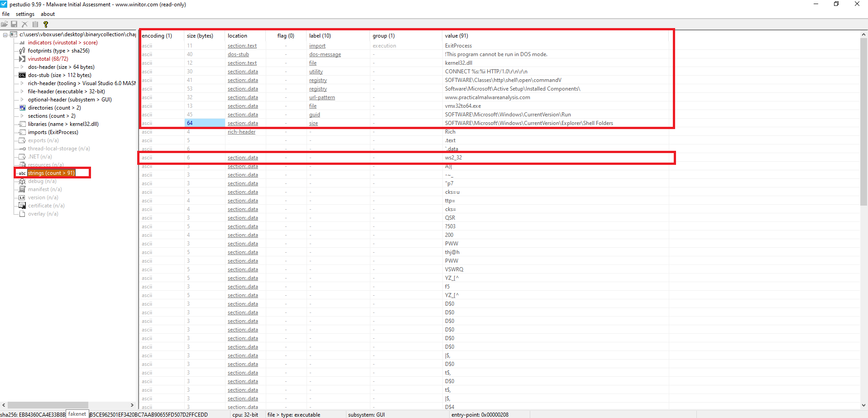868x418 pixels.
Task: Toggle the checkbox in the title bar
Action: pyautogui.click(x=4, y=4)
